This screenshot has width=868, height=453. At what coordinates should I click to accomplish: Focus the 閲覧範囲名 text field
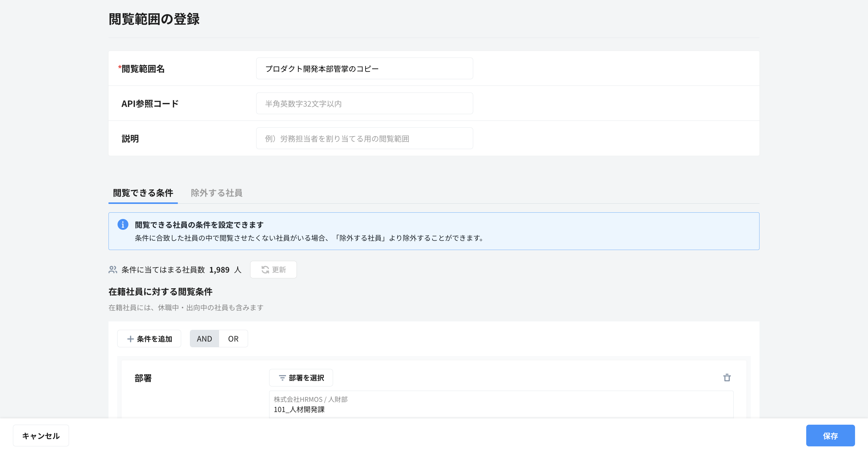coord(364,68)
